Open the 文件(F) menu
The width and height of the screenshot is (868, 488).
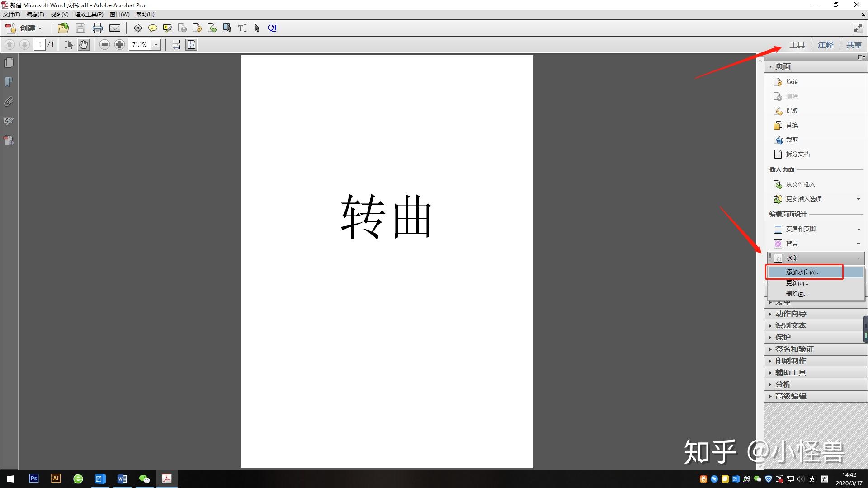[11, 14]
